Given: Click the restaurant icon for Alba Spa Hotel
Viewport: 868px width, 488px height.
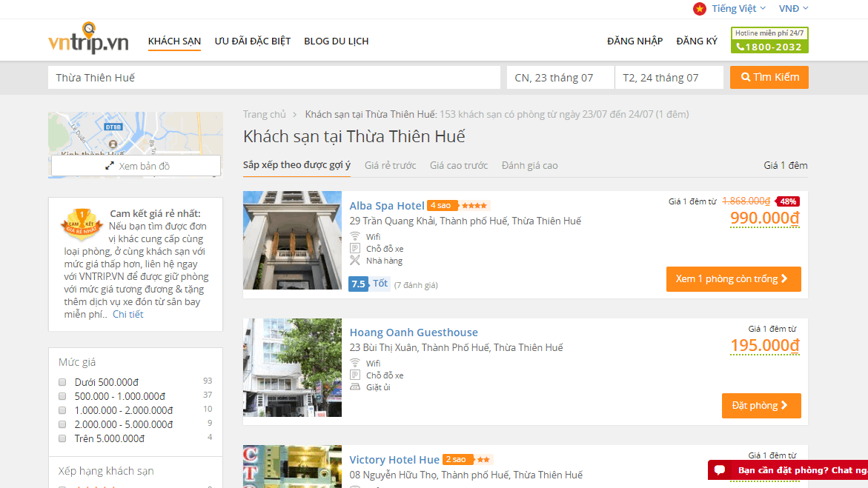Looking at the screenshot, I should 355,261.
